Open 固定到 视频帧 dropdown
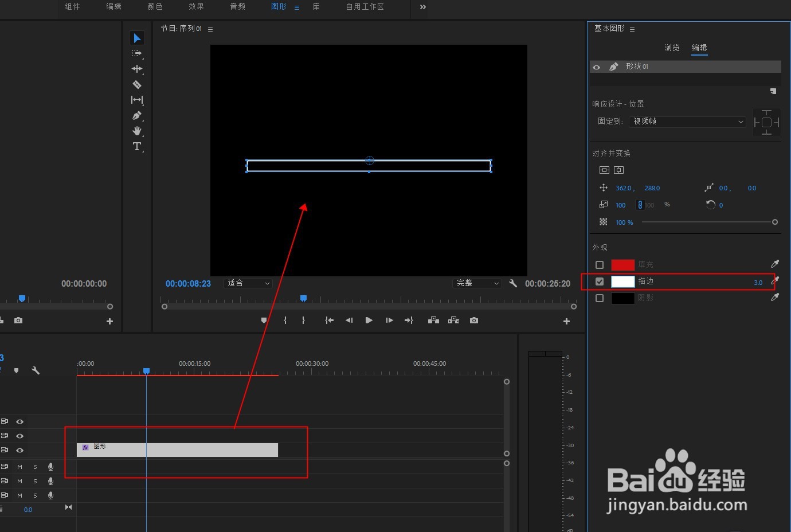This screenshot has height=532, width=791. 688,122
